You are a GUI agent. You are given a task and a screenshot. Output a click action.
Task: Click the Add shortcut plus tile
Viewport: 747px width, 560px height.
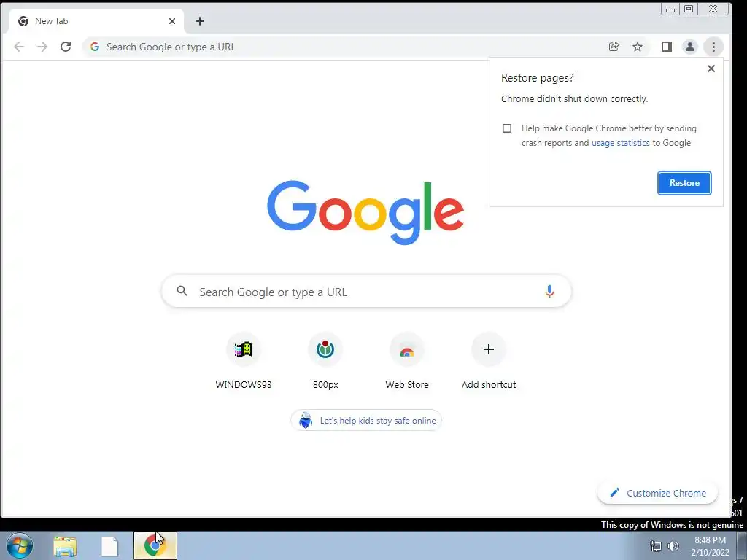coord(488,362)
